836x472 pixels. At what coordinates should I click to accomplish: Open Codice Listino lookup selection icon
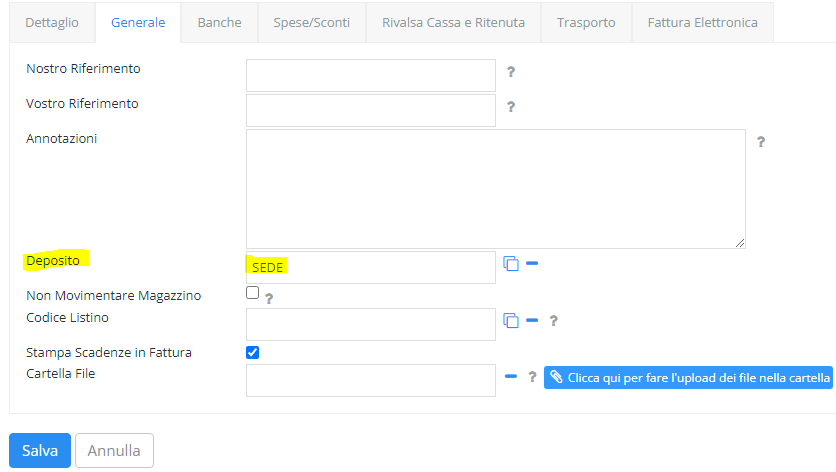(x=511, y=321)
